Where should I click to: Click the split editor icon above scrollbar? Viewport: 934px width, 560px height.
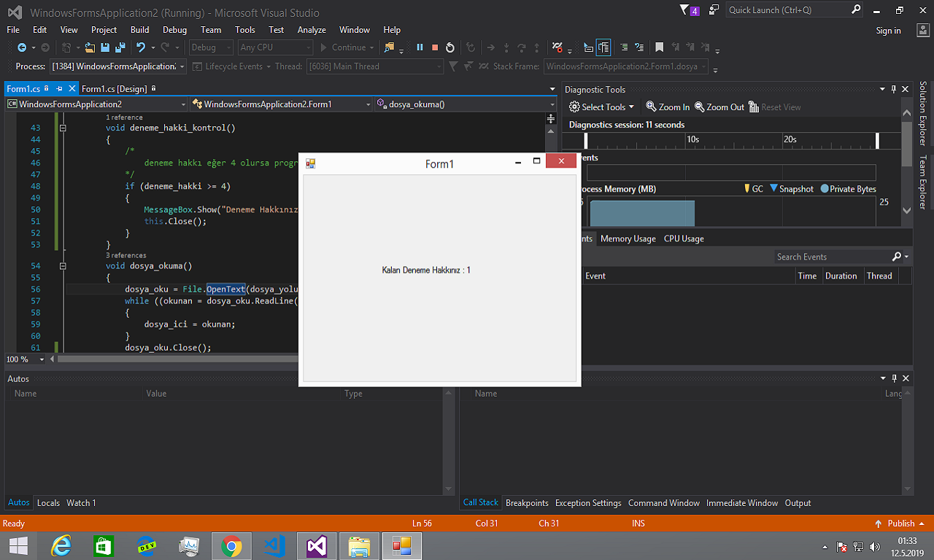551,118
